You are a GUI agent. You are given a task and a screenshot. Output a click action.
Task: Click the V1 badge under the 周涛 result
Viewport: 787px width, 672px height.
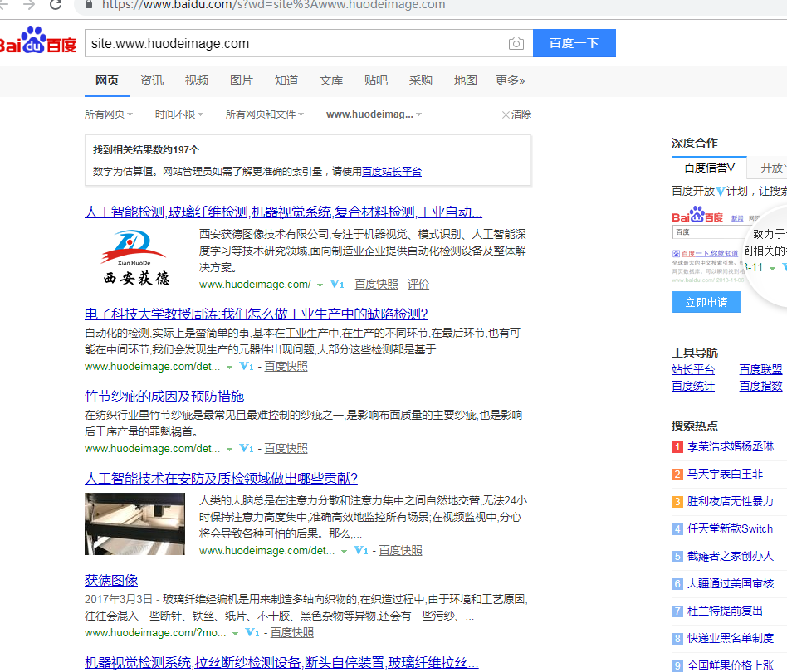tap(247, 367)
